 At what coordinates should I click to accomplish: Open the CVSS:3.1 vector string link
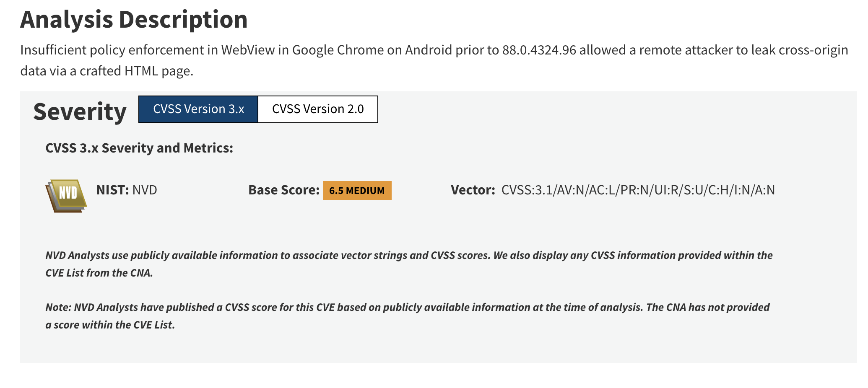click(x=638, y=190)
